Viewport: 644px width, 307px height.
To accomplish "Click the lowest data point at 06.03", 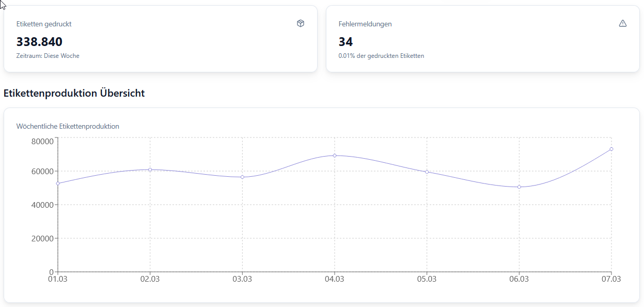I will 519,187.
